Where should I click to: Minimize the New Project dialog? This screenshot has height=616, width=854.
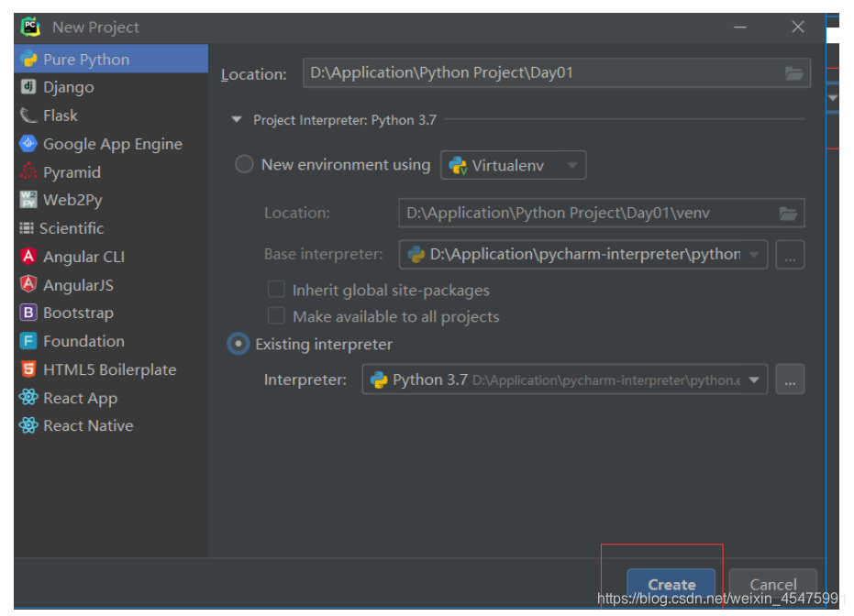coord(739,27)
